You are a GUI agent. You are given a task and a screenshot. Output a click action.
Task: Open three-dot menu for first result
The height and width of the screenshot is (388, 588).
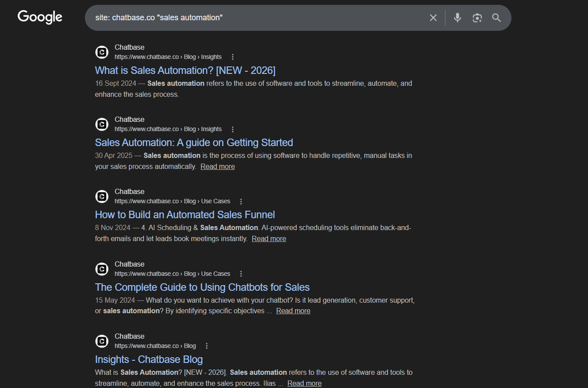click(x=233, y=57)
